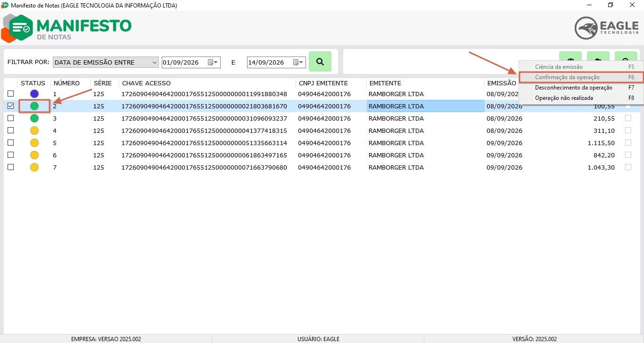Screen dimensions: 644x343
Task: Click yellow status circle of note 6
Action: [x=34, y=155]
